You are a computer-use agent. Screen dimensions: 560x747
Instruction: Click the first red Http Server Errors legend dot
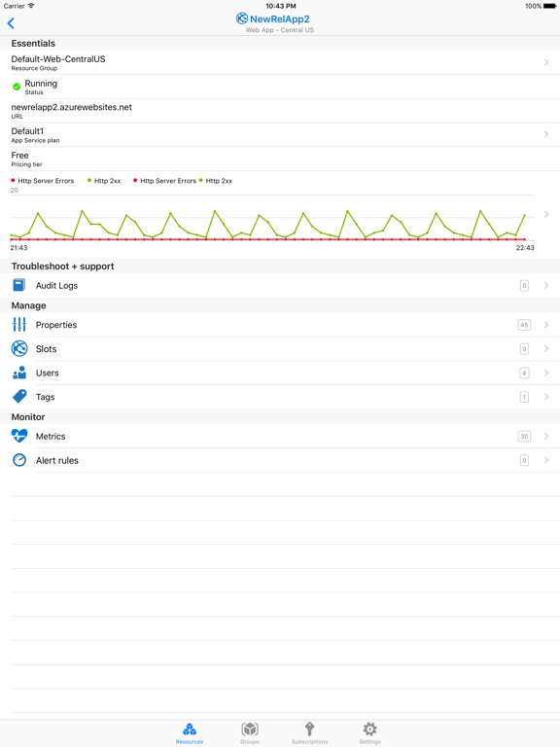coord(13,180)
